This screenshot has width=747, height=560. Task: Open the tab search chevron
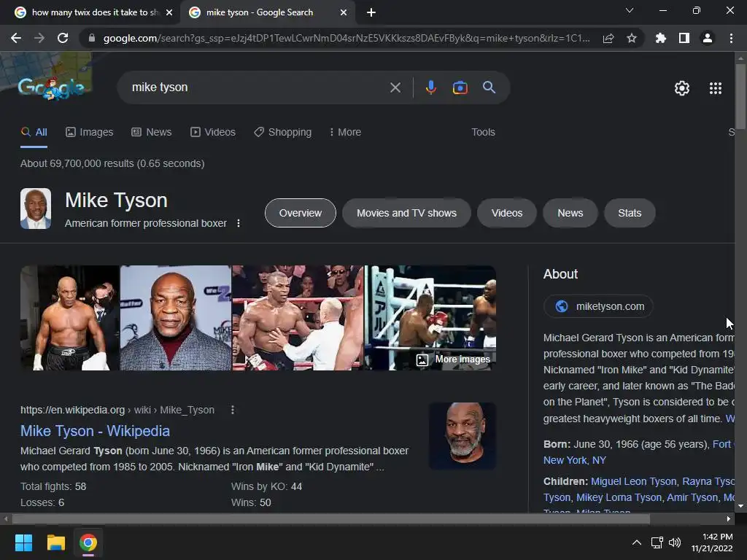(630, 10)
